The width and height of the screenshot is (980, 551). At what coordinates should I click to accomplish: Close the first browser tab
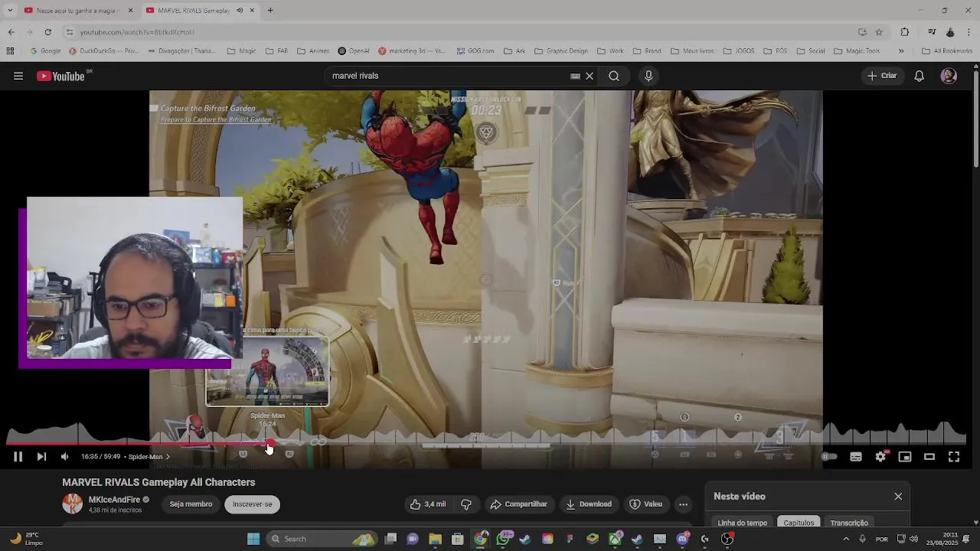130,11
